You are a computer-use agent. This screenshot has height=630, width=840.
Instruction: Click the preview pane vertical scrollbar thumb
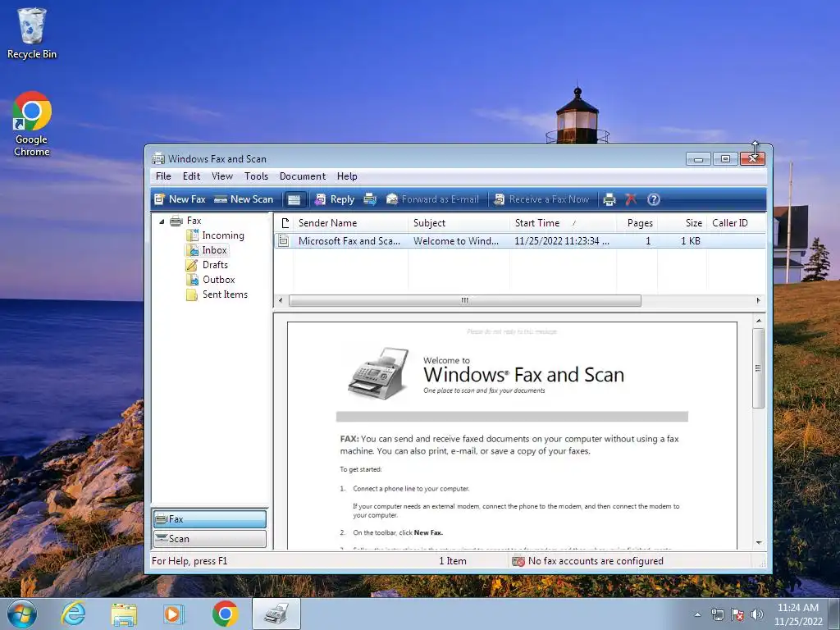click(758, 368)
